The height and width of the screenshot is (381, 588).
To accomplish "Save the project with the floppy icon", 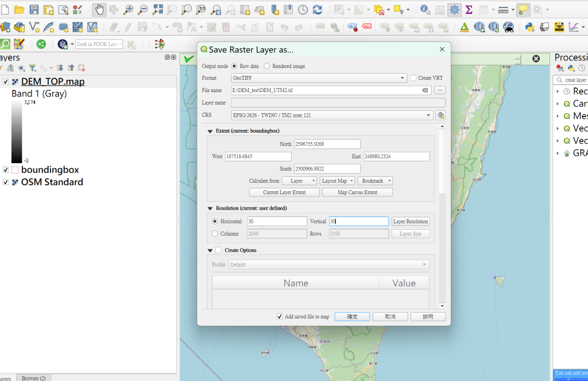I will click(x=34, y=10).
